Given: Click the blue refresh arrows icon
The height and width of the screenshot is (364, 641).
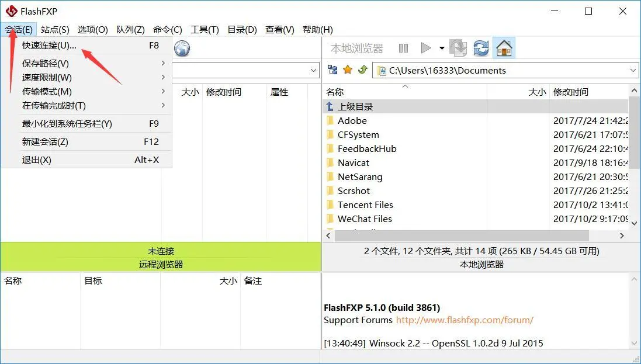Looking at the screenshot, I should point(481,48).
